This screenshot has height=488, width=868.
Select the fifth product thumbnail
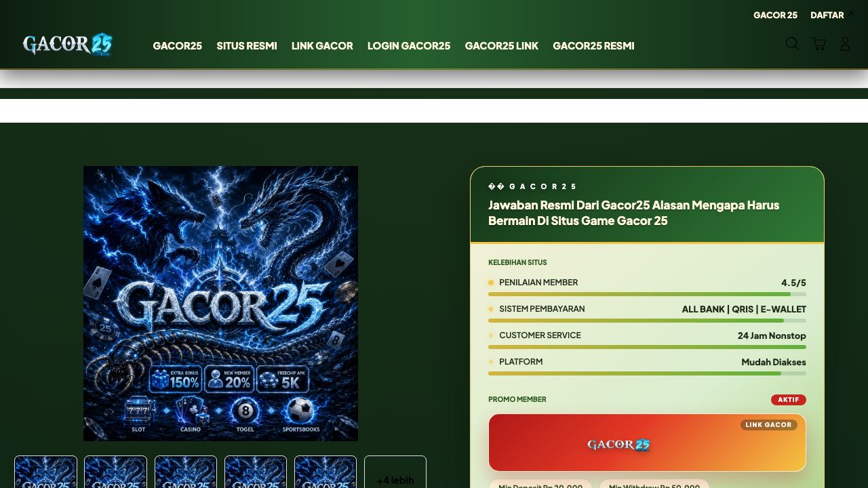[325, 472]
